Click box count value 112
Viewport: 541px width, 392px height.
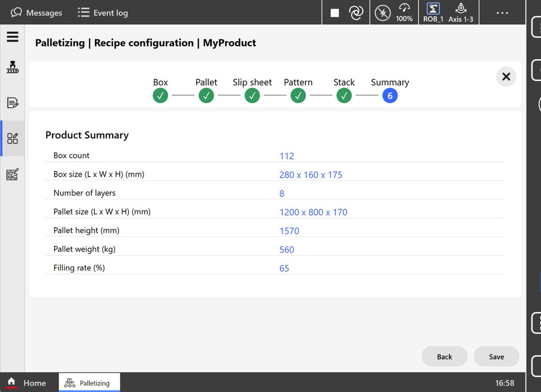(287, 156)
